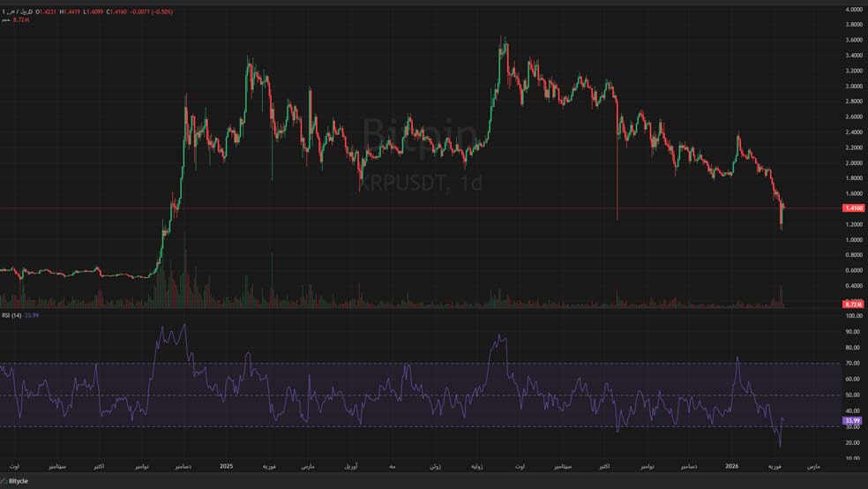Click the 3.0000 level on price axis
Viewport: 868px width, 489px height.
point(854,87)
